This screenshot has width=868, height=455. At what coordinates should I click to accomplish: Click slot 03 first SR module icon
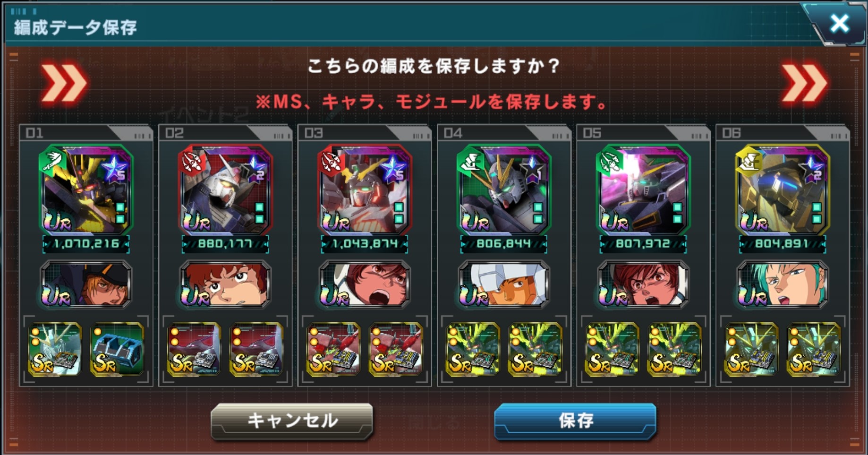click(x=333, y=349)
